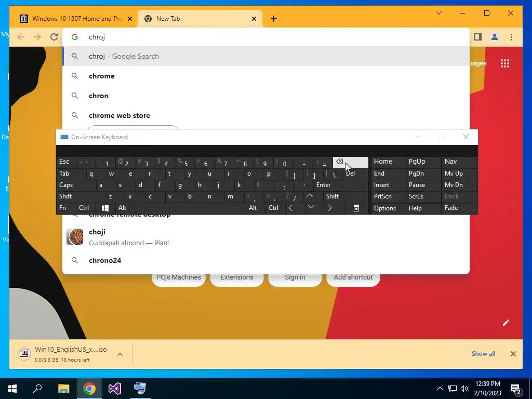532x399 pixels.
Task: Open the Windows Start menu
Action: click(12, 389)
